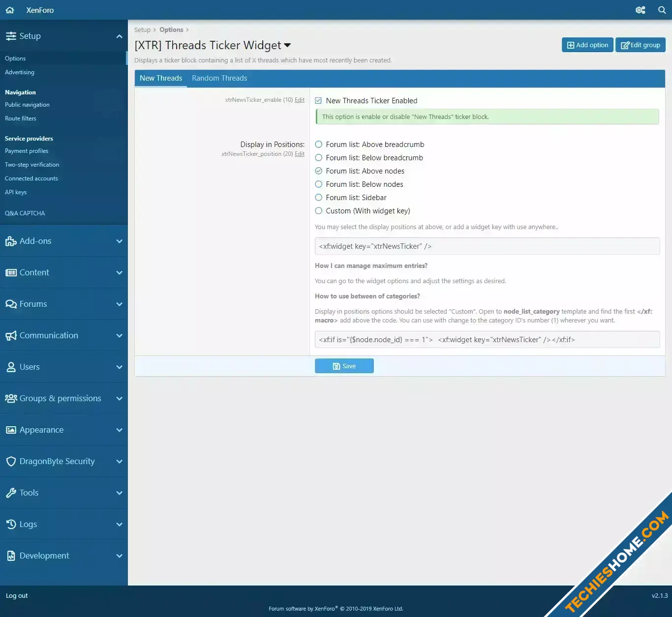Click the xf:widget key code field
The image size is (672, 617).
click(487, 246)
